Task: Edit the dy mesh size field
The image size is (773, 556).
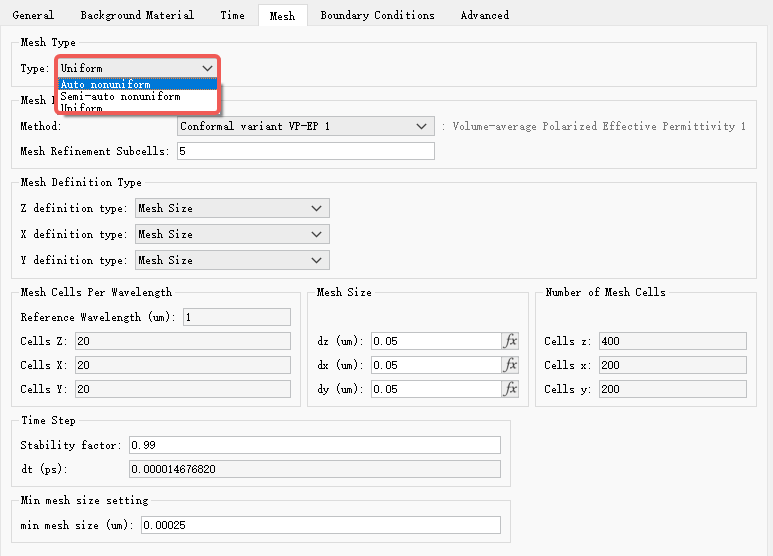Action: (x=437, y=389)
